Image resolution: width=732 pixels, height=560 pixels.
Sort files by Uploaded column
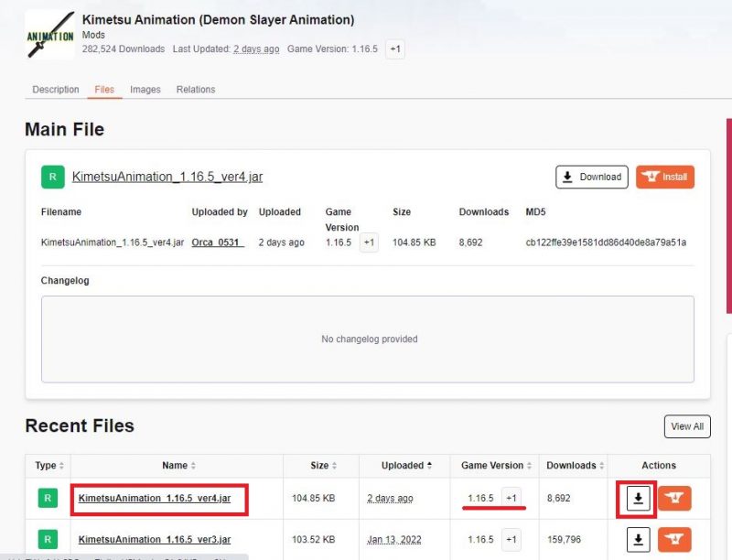[407, 466]
